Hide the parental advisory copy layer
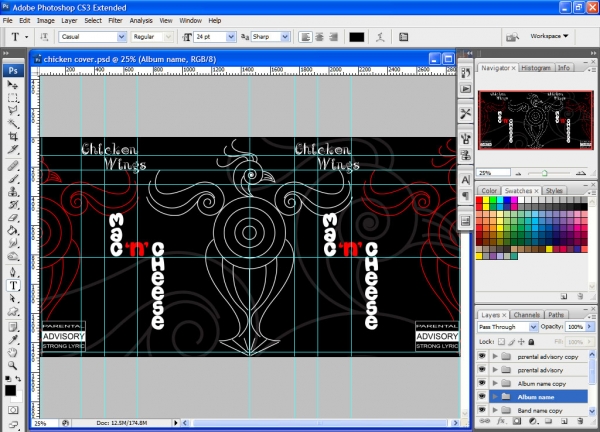This screenshot has height=432, width=600. pos(482,356)
